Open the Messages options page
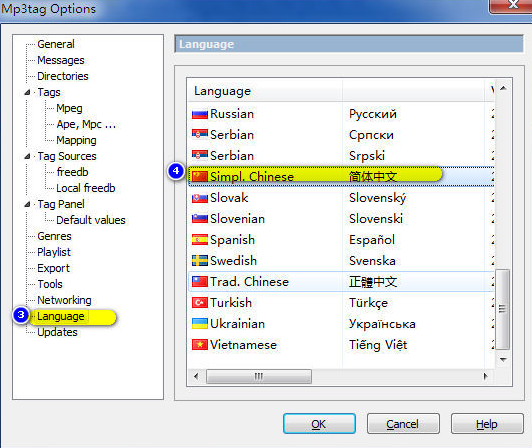 coord(61,60)
